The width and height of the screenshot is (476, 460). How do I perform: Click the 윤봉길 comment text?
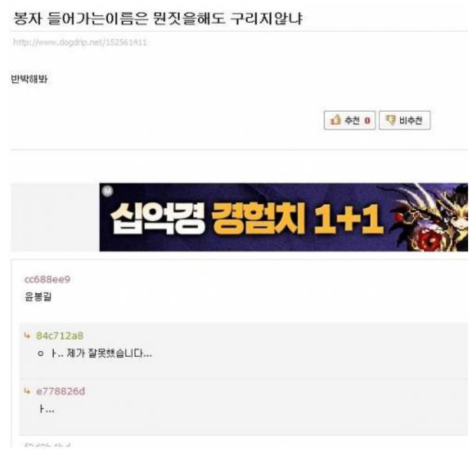38,296
